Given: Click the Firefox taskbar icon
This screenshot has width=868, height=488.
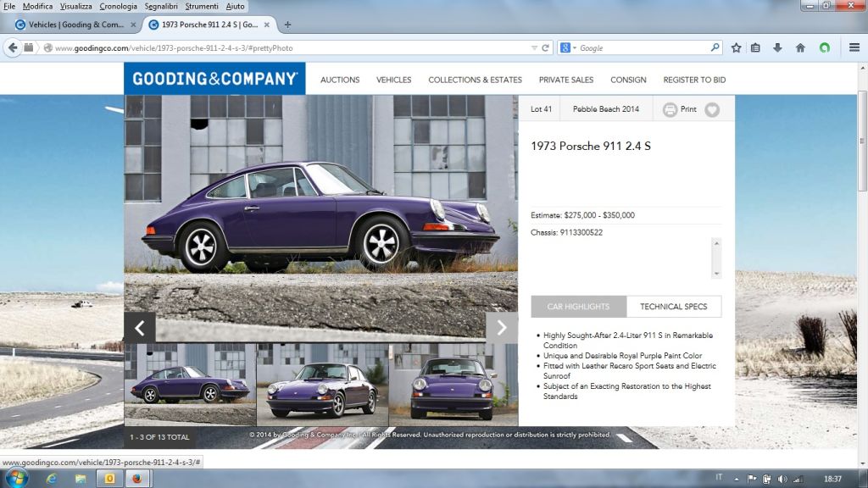Looking at the screenshot, I should (x=136, y=479).
